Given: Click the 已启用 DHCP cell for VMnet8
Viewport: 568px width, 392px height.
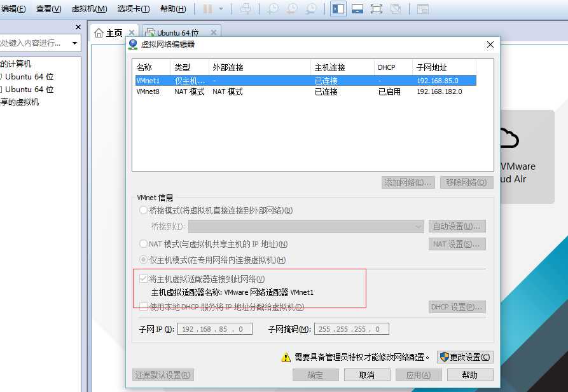Looking at the screenshot, I should pos(389,91).
